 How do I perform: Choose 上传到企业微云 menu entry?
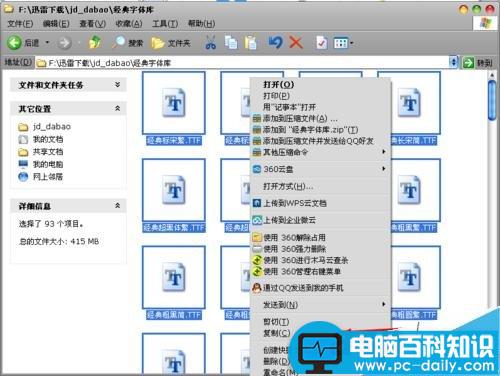point(320,220)
